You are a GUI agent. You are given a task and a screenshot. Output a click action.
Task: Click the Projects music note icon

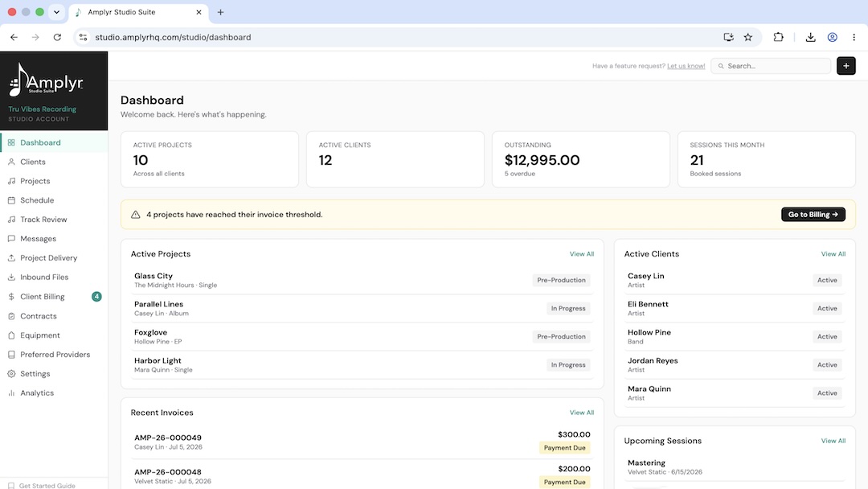tap(11, 181)
